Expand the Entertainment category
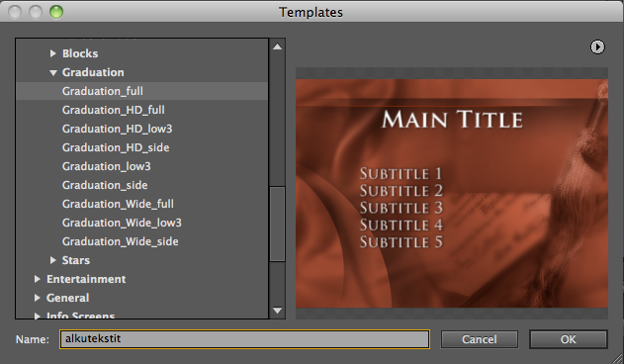The width and height of the screenshot is (624, 364). coord(37,279)
